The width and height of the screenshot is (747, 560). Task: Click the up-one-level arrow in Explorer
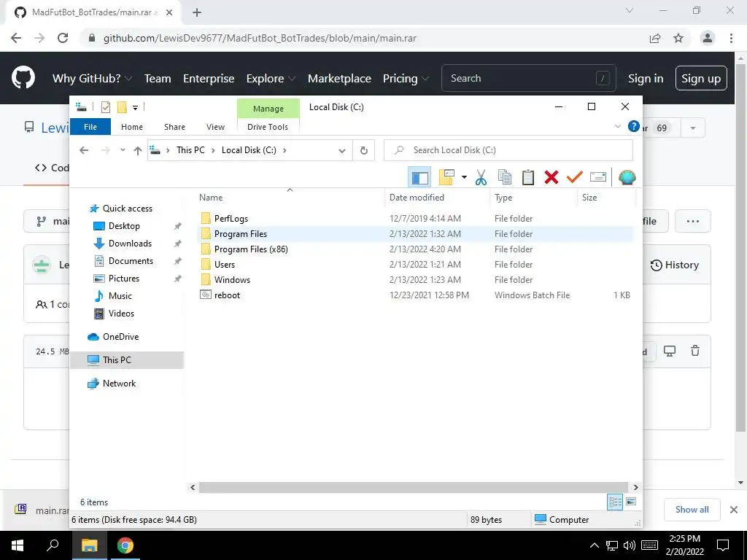pyautogui.click(x=138, y=150)
